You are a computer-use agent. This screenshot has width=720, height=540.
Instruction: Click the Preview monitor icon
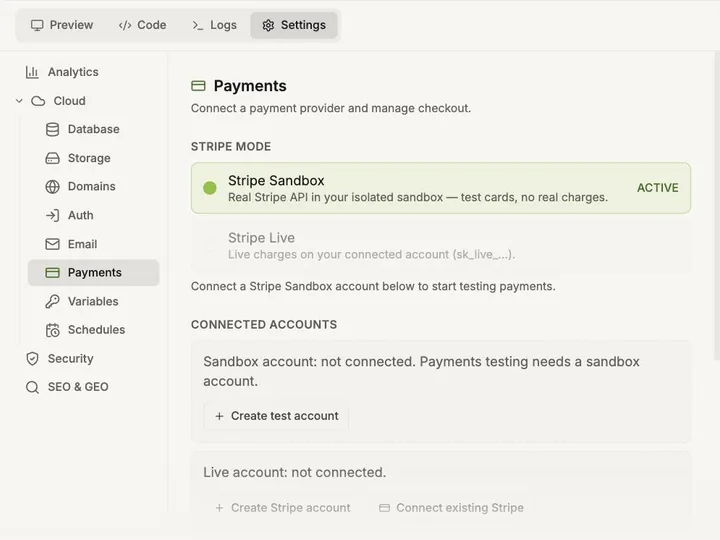coord(37,25)
